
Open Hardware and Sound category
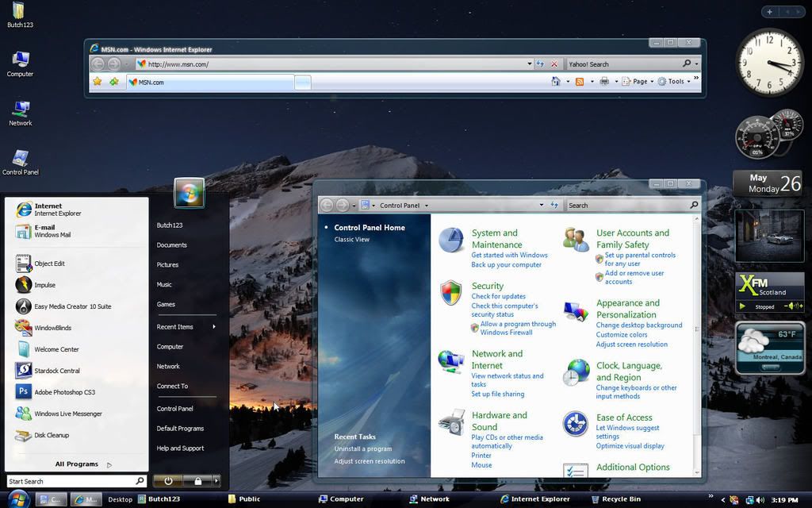500,421
